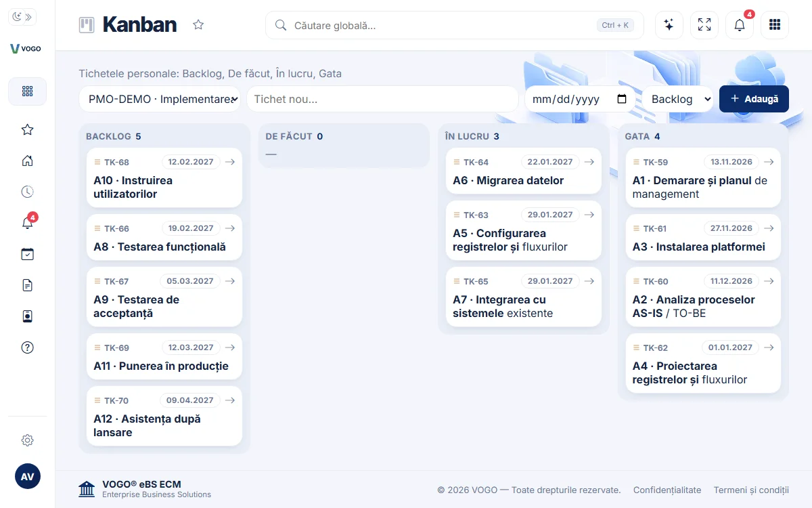Image resolution: width=812 pixels, height=508 pixels.
Task: Move TK-63 forward with its arrow
Action: (x=589, y=215)
